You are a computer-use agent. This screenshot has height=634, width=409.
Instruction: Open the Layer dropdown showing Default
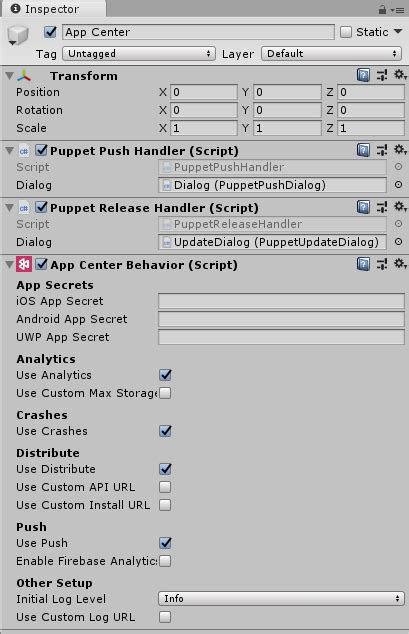[331, 53]
